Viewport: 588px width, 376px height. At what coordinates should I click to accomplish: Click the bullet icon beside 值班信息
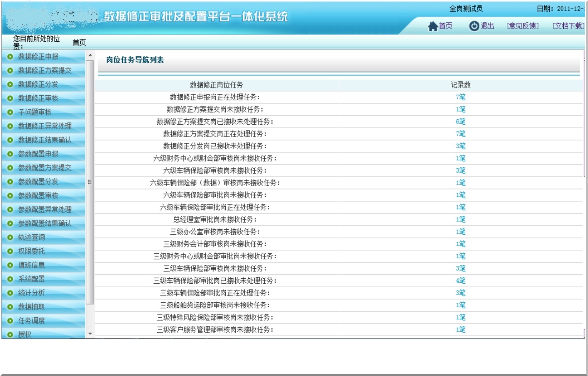point(10,265)
